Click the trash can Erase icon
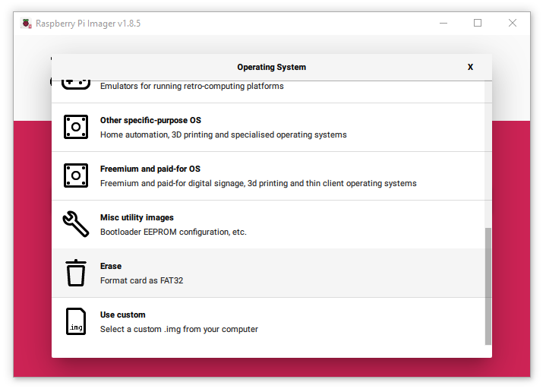Image resolution: width=546 pixels, height=392 pixels. 76,273
